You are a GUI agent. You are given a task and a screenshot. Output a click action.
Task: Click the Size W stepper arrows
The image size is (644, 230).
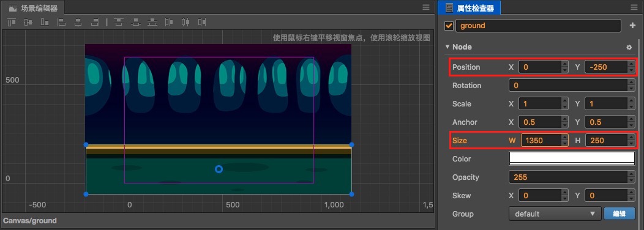(565, 141)
